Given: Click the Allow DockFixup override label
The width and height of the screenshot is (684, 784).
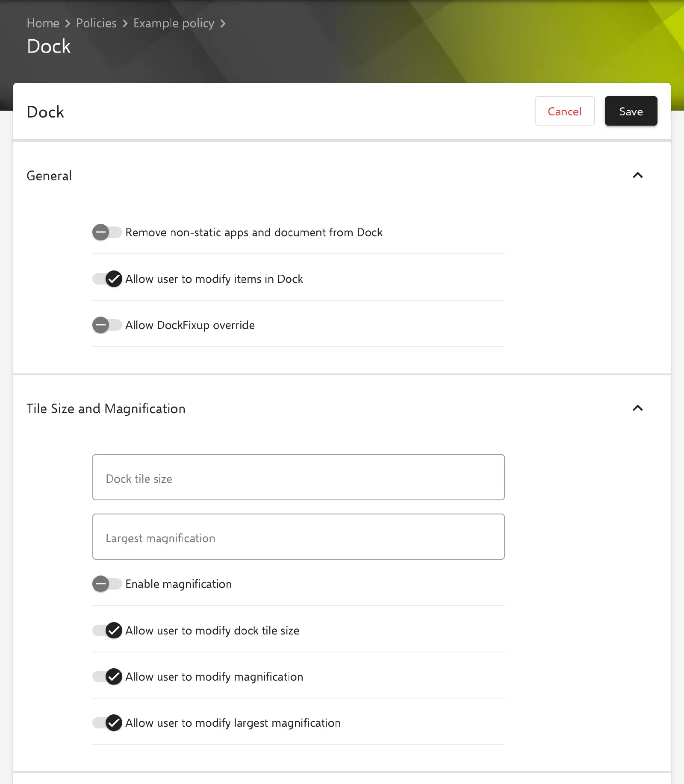Looking at the screenshot, I should (190, 325).
